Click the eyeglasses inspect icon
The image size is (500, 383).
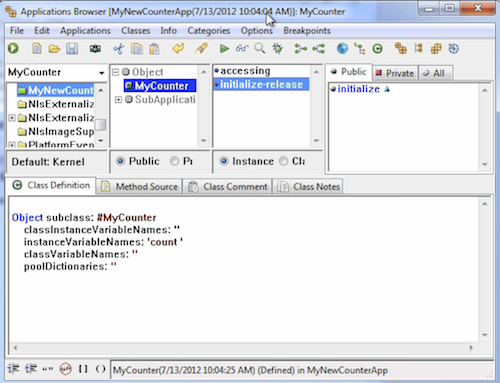tap(242, 49)
